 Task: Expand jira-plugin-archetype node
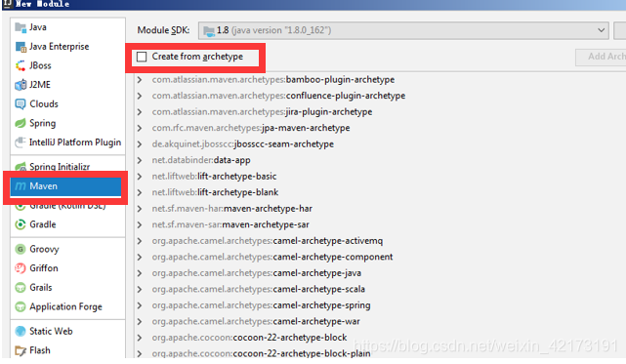(140, 112)
